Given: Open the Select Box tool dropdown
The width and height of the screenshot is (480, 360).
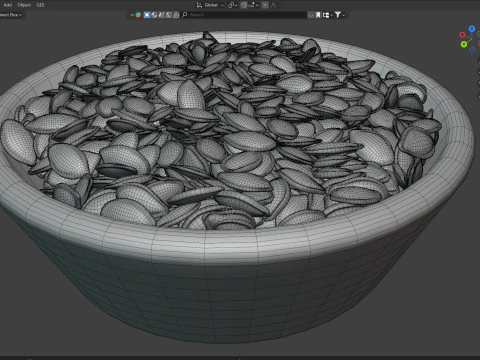Looking at the screenshot, I should (11, 15).
